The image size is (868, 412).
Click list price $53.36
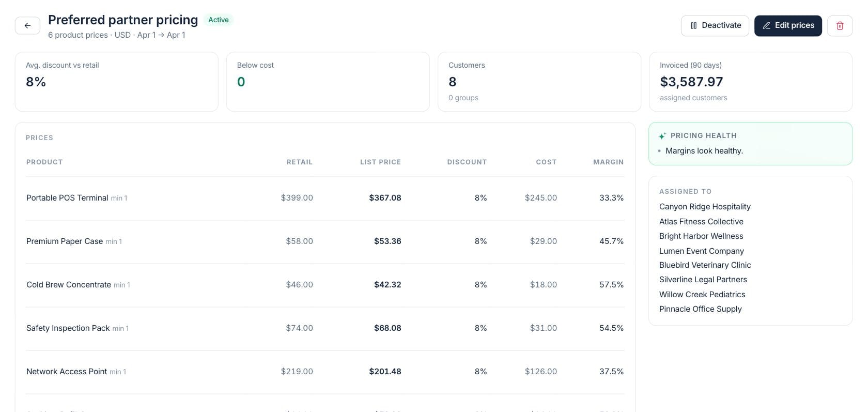click(x=388, y=241)
